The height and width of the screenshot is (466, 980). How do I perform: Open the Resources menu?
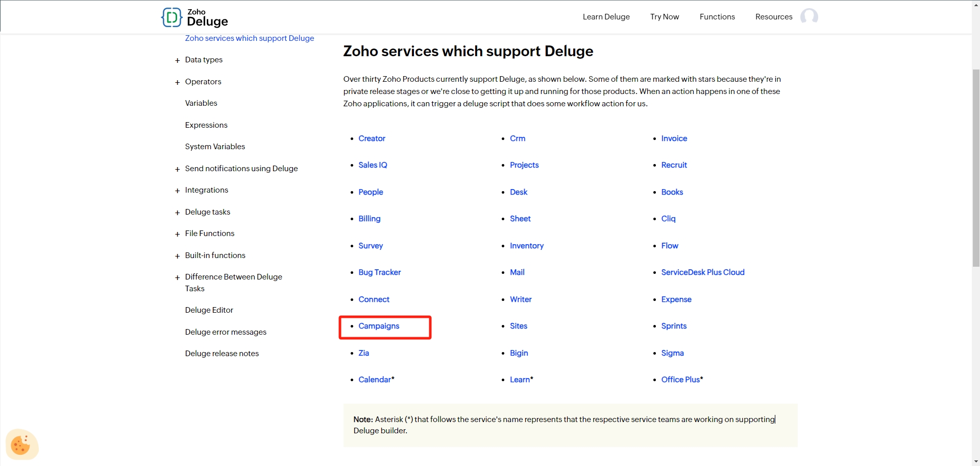click(774, 17)
